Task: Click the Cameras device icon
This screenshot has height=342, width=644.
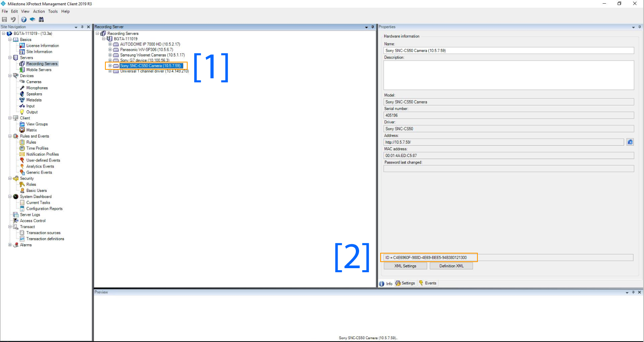Action: point(22,82)
